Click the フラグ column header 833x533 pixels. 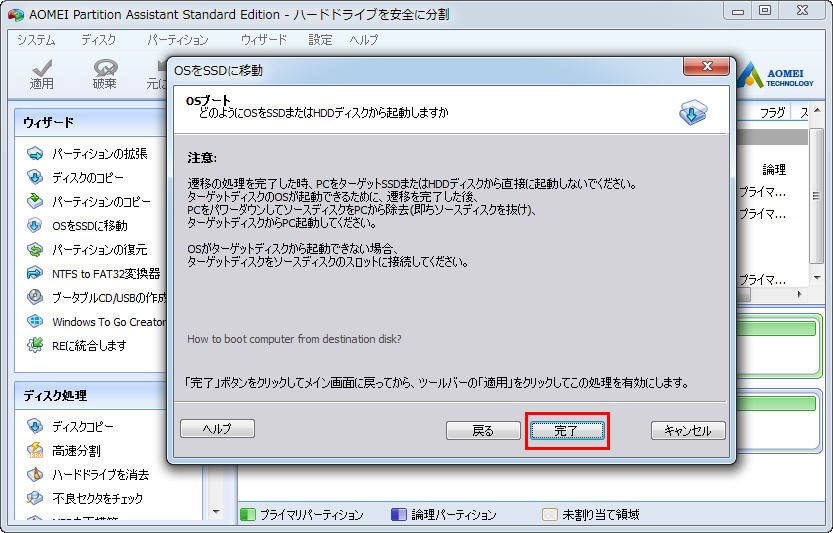pos(772,113)
